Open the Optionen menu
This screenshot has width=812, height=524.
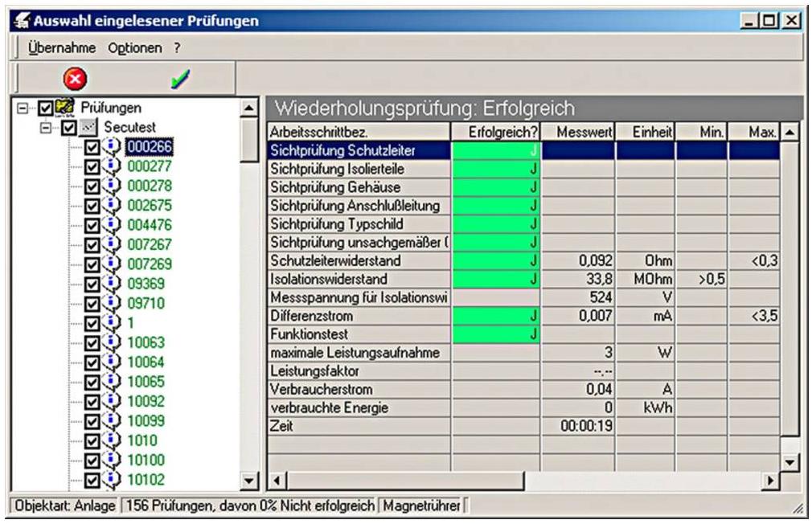pos(134,48)
